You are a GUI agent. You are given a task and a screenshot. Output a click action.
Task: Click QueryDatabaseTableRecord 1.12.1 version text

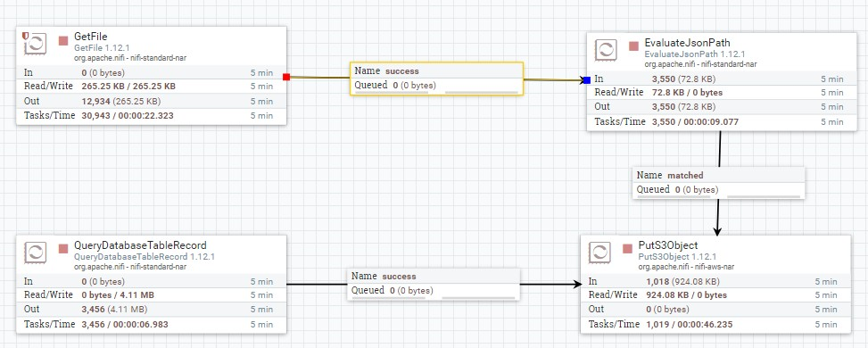[145, 257]
